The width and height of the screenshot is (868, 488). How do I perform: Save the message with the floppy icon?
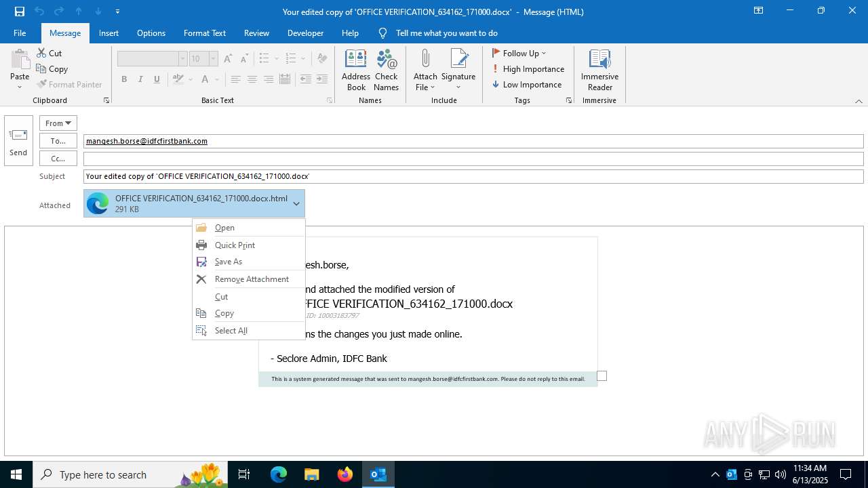[20, 12]
